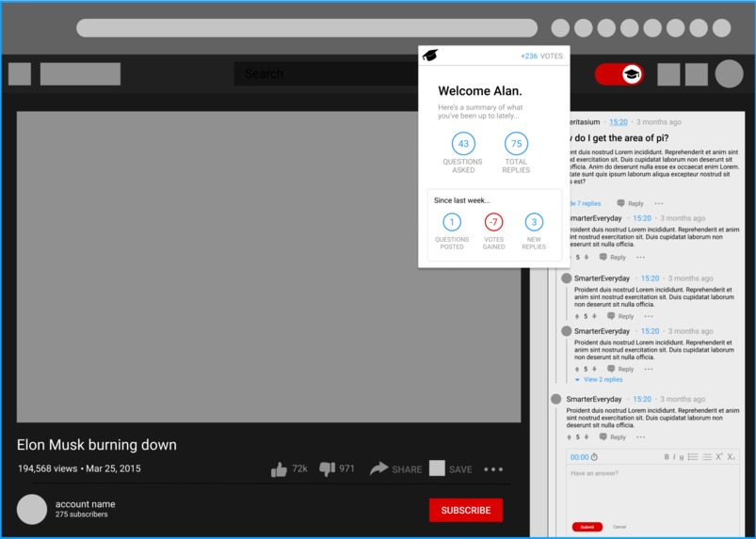The image size is (756, 539).
Task: Click the grey video player area
Action: (268, 267)
